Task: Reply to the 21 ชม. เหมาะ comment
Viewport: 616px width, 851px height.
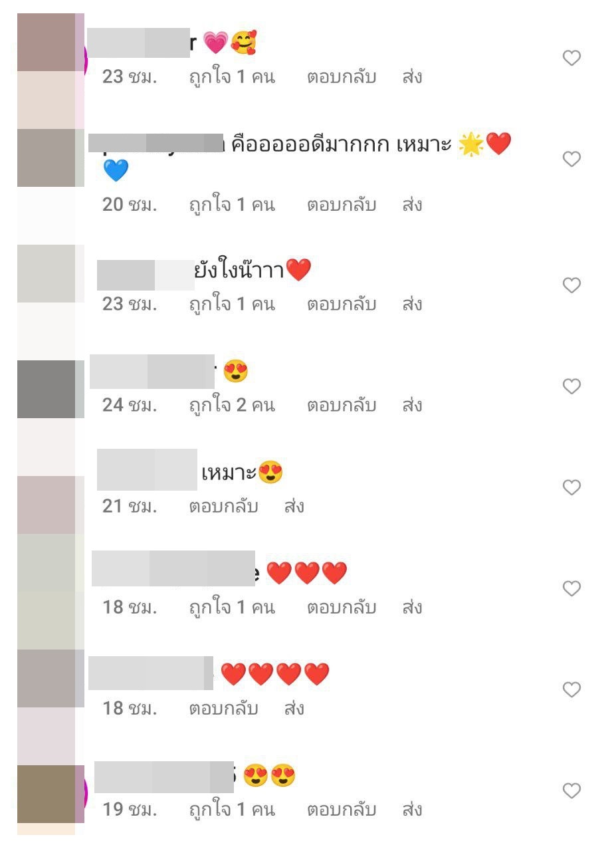Action: pyautogui.click(x=223, y=507)
